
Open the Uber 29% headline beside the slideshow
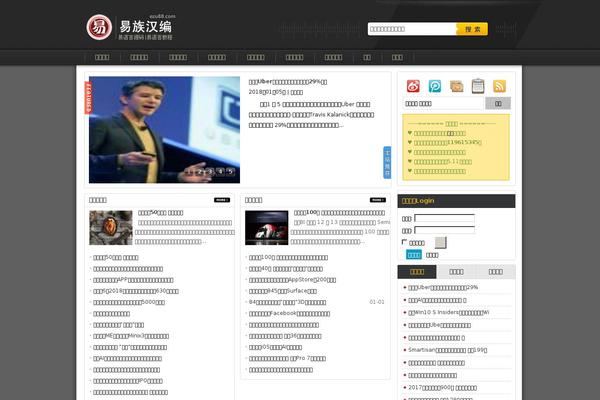(x=288, y=82)
